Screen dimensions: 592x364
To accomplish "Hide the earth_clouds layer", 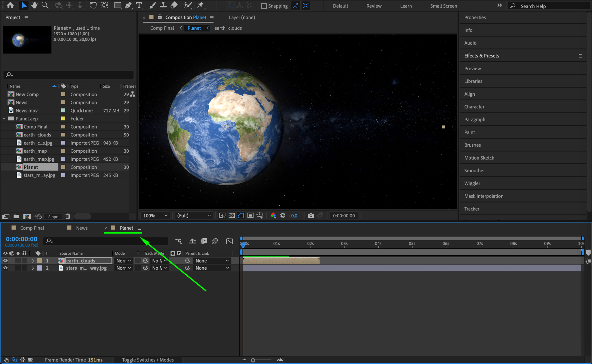I will [5, 260].
